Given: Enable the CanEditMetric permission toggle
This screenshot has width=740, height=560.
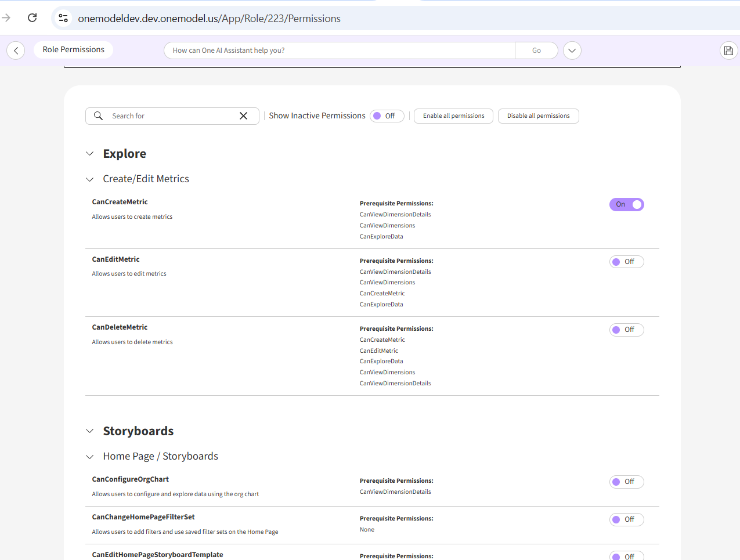Looking at the screenshot, I should [x=626, y=262].
